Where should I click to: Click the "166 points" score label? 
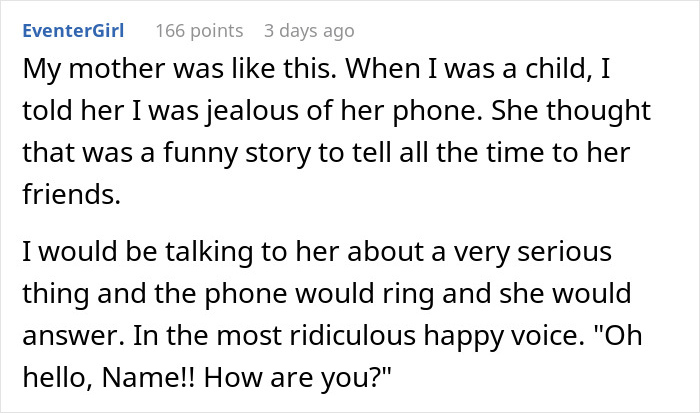[x=199, y=32]
